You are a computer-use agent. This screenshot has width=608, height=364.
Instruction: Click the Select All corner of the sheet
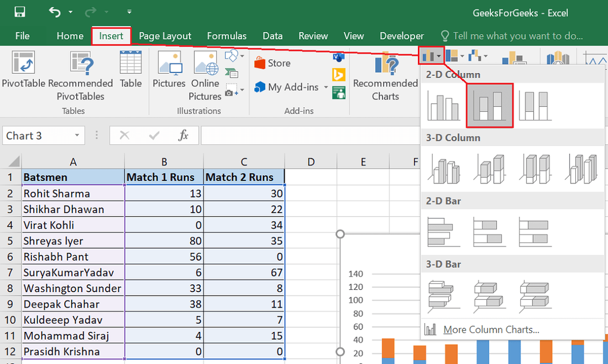[x=11, y=161]
